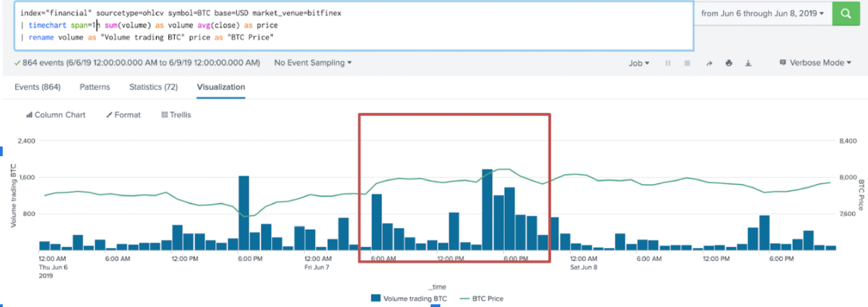868x307 pixels.
Task: Click the rename command in query
Action: coord(41,37)
